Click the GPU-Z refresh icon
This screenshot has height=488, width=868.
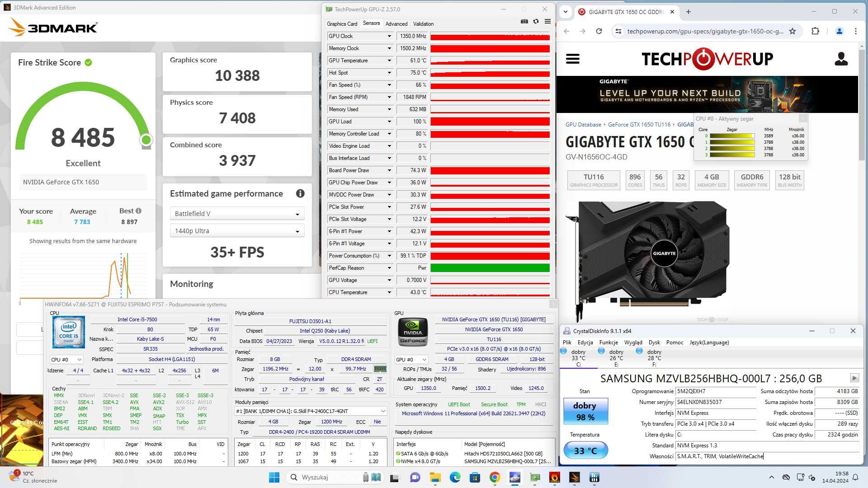click(x=536, y=21)
